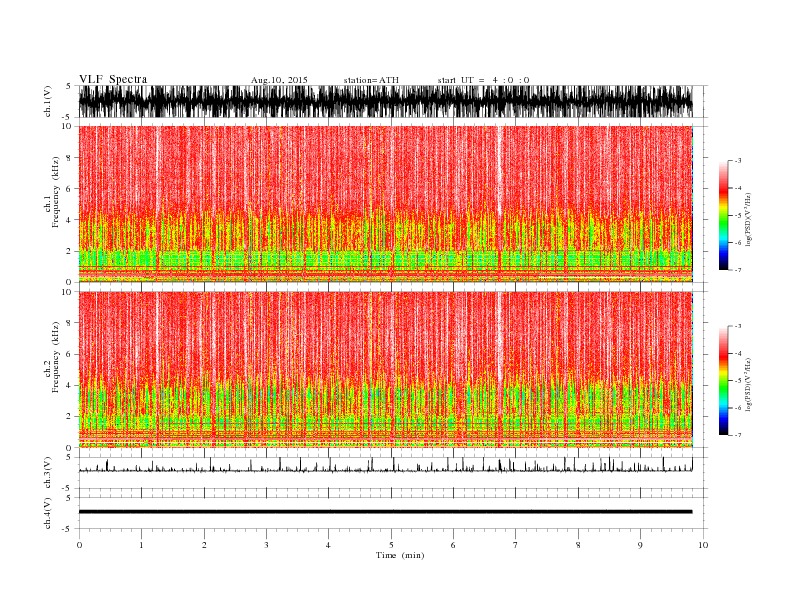
Task: Click time axis tick label '6'
Action: point(453,545)
